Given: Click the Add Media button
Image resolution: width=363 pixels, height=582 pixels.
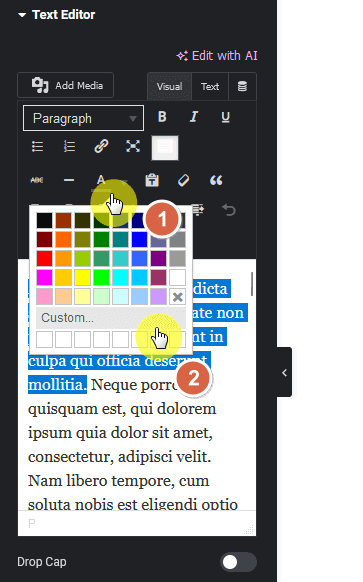Looking at the screenshot, I should [x=66, y=85].
